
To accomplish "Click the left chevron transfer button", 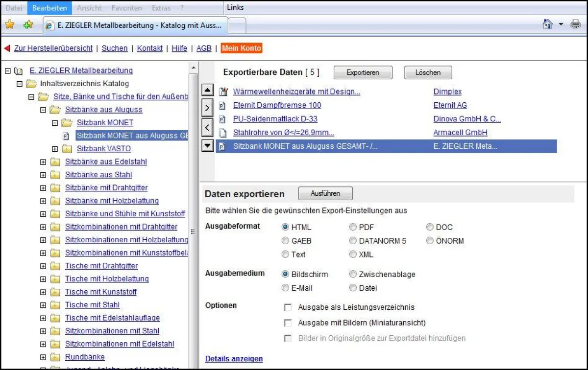I will click(x=208, y=128).
